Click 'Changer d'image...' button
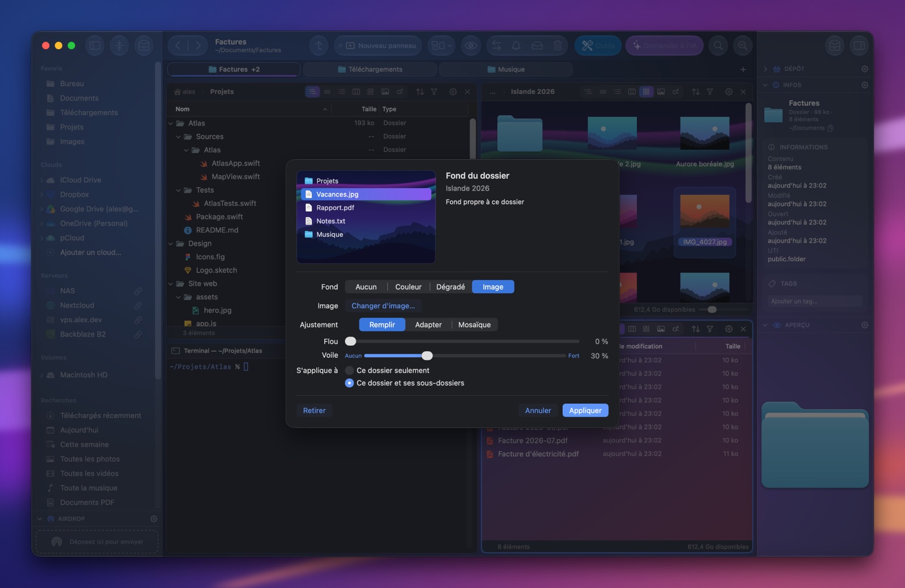Image resolution: width=905 pixels, height=588 pixels. 383,306
